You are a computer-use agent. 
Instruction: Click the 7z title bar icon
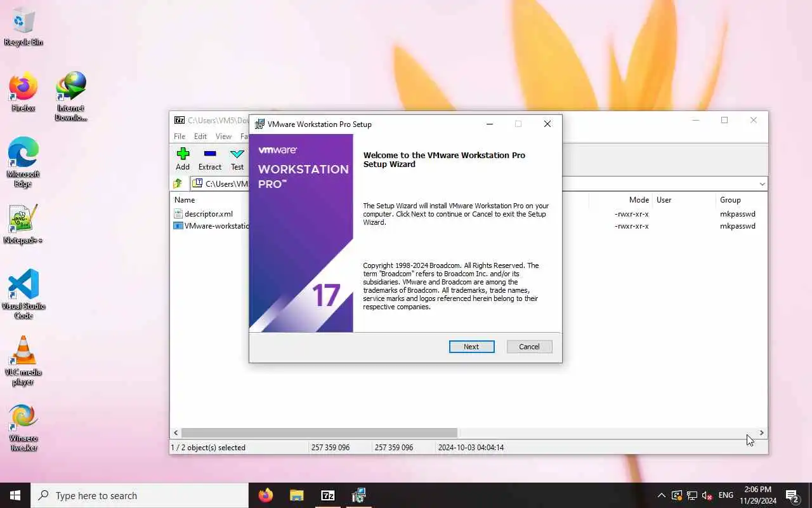click(180, 120)
